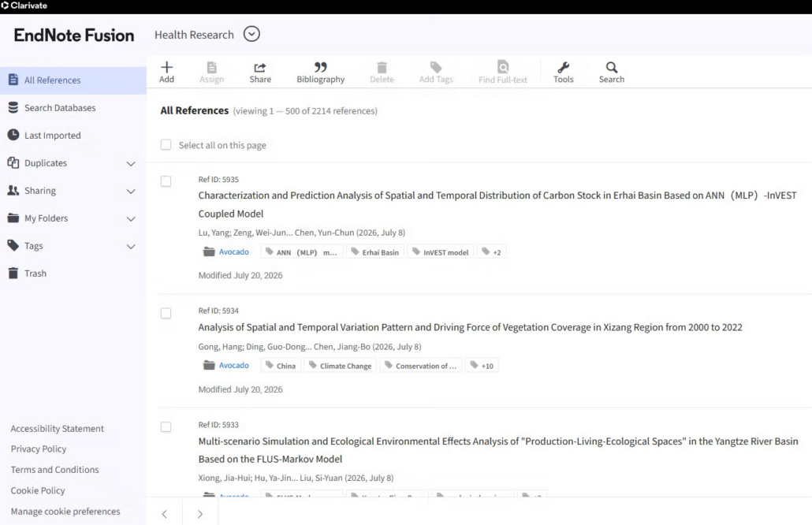Open the Search magnifier icon
This screenshot has width=812, height=525.
point(612,67)
